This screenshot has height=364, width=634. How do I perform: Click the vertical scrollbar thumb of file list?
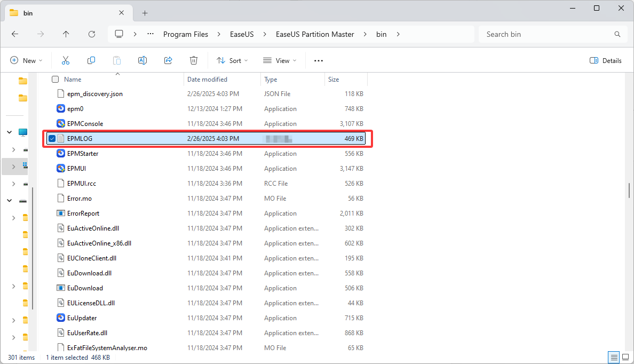pyautogui.click(x=629, y=190)
